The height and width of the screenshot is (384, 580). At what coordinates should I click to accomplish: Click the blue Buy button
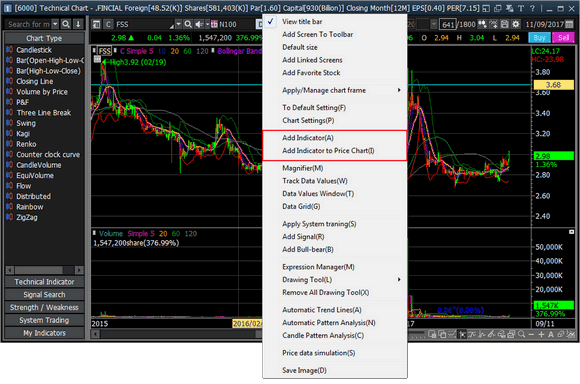pos(539,37)
